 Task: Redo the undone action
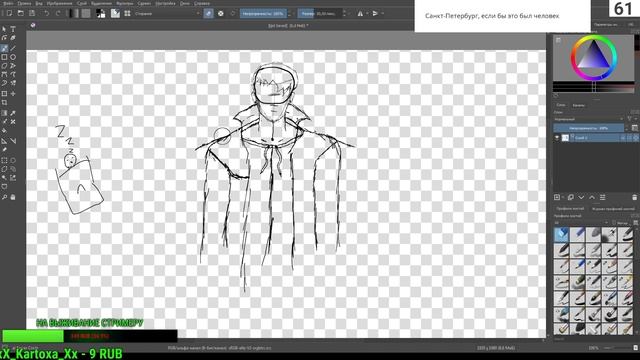point(58,13)
